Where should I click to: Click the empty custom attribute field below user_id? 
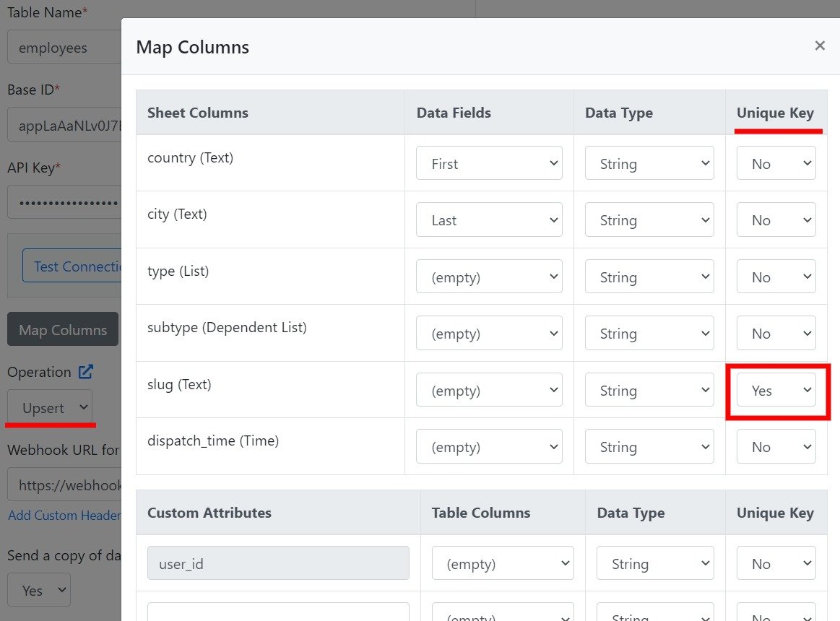(x=278, y=612)
